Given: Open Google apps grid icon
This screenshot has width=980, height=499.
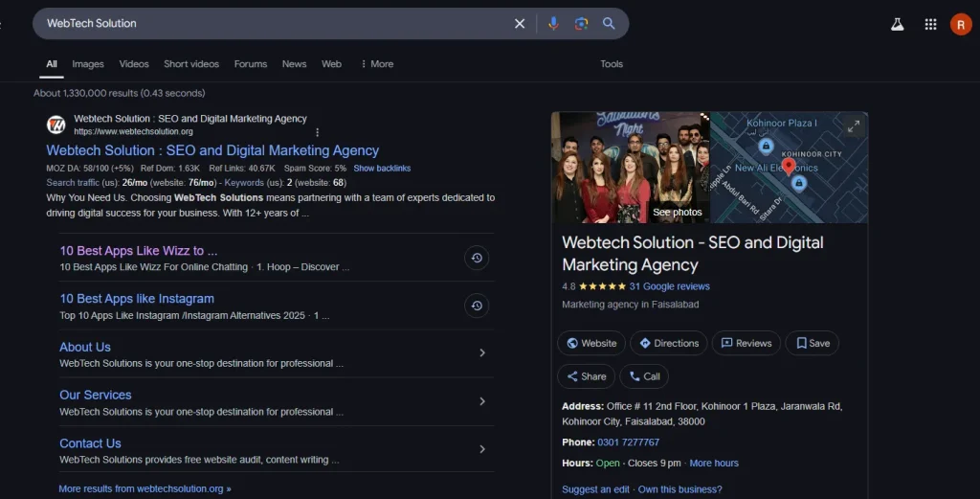Looking at the screenshot, I should (930, 24).
